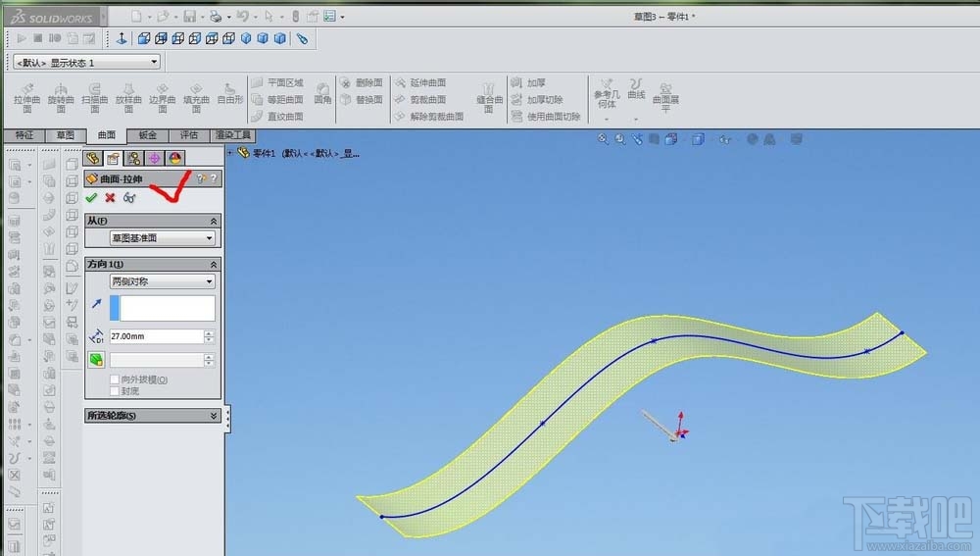Click the 27.00mm depth input field
This screenshot has height=556, width=980.
[156, 336]
